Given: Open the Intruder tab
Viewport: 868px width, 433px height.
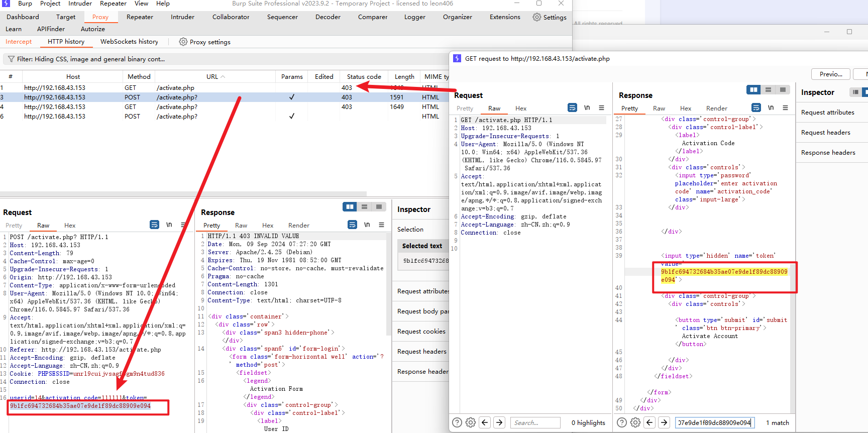Looking at the screenshot, I should tap(182, 17).
